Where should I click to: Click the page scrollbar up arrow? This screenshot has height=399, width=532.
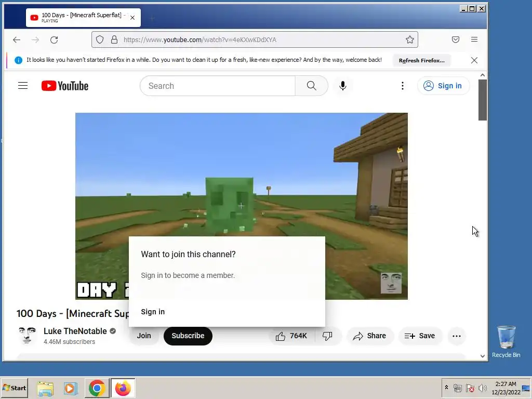483,75
